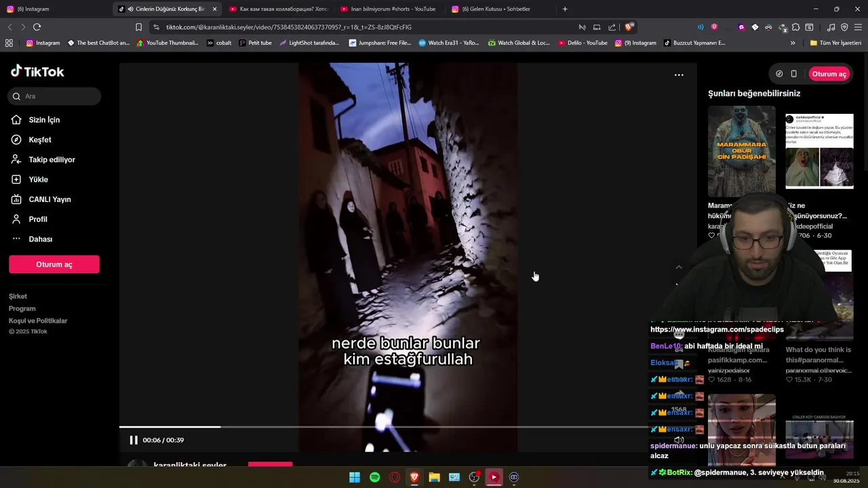
Task: Open Opera from the taskbar
Action: coord(395,477)
